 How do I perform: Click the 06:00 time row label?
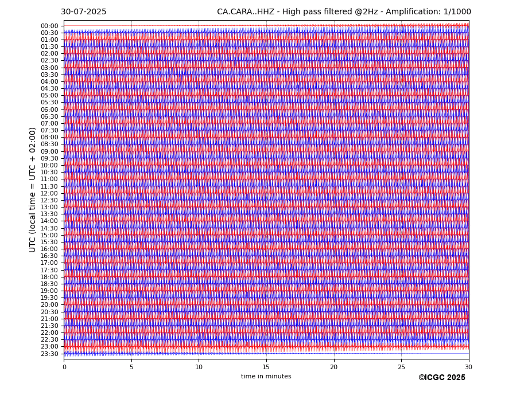coord(49,110)
